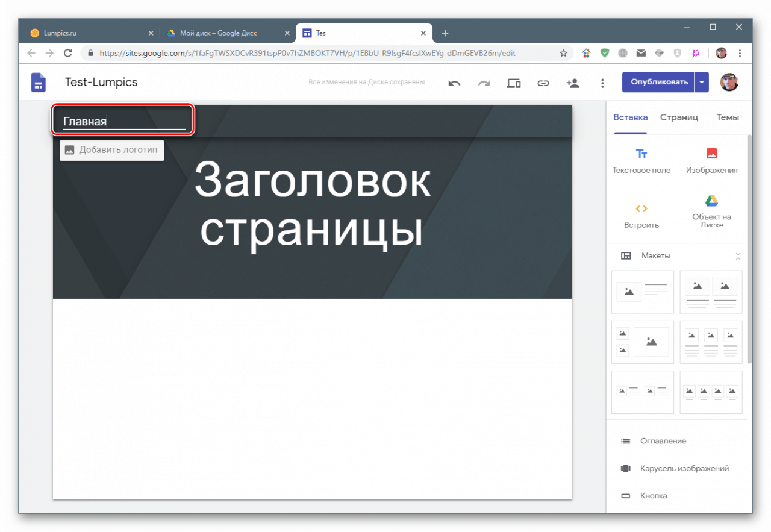Viewport: 771px width, 532px height.
Task: Click the green shield extension icon
Action: coord(604,53)
